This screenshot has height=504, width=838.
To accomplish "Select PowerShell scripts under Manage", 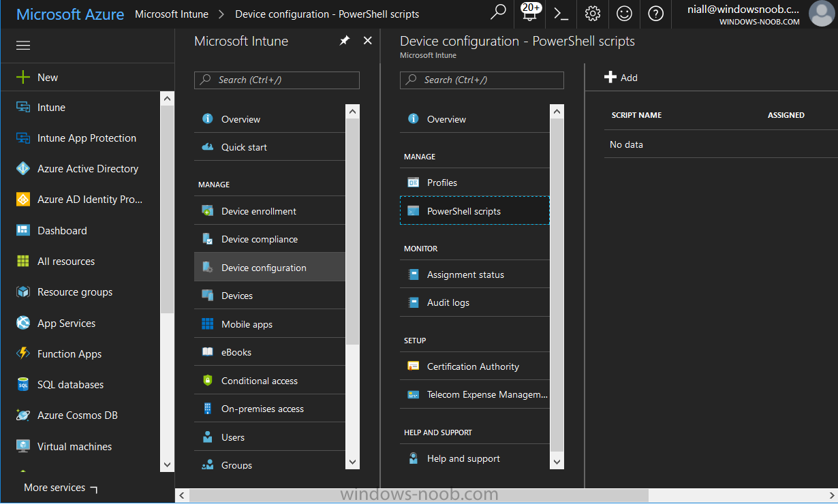I will [x=474, y=211].
